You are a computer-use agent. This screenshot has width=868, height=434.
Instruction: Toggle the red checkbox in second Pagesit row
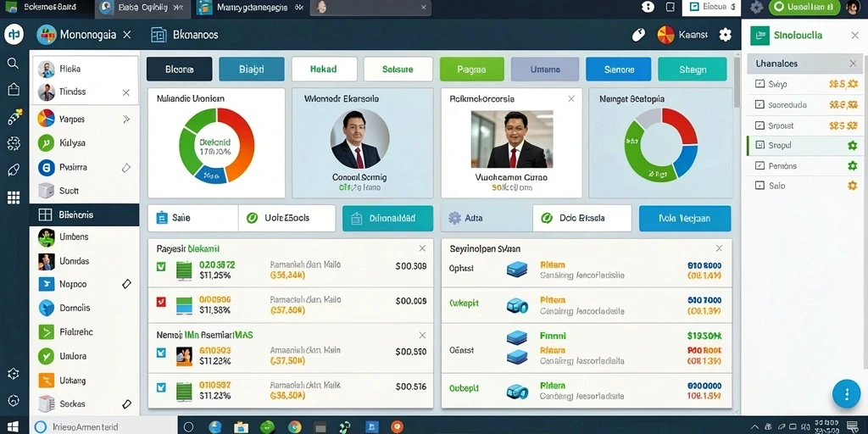point(161,302)
